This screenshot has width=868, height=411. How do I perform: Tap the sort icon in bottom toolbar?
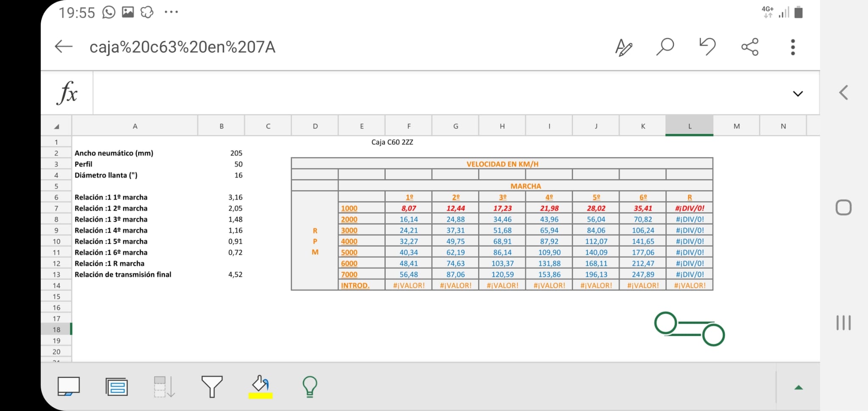(x=164, y=387)
